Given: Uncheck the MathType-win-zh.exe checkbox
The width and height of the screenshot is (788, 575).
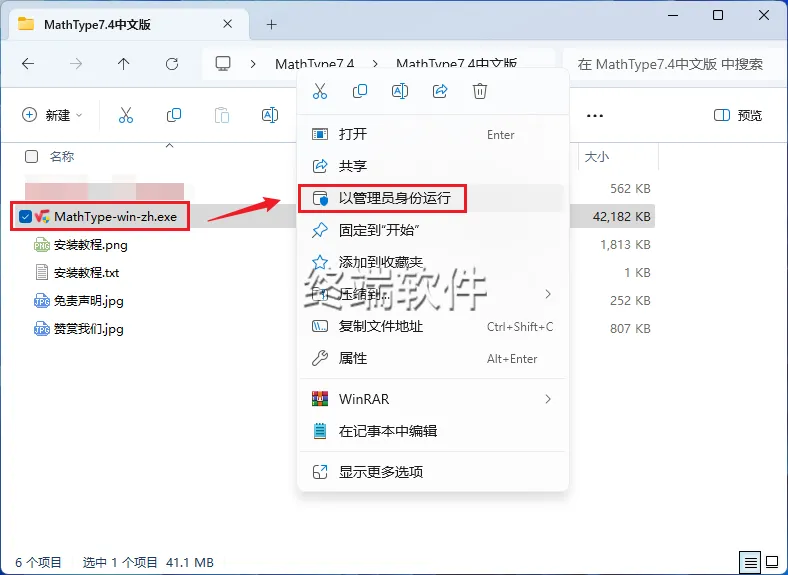Looking at the screenshot, I should [25, 217].
